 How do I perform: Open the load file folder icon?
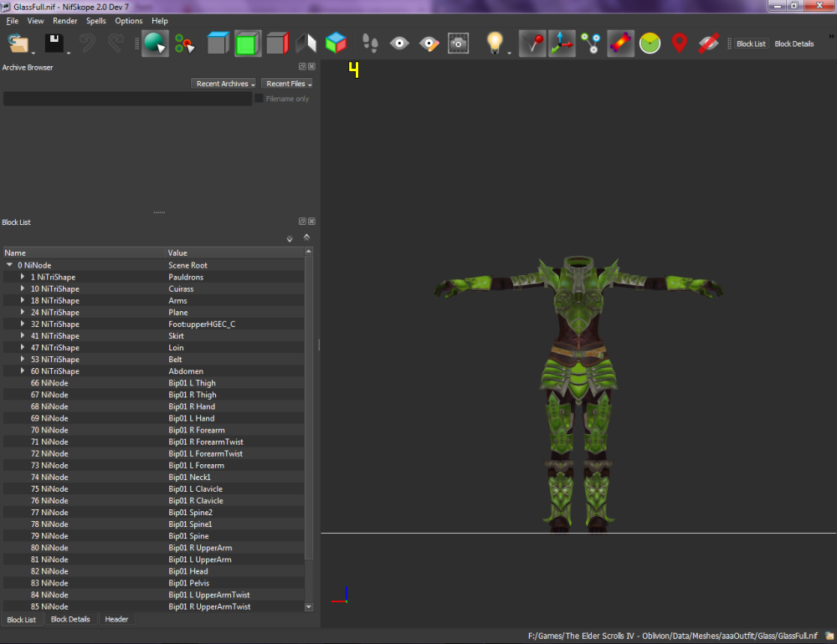click(x=18, y=43)
